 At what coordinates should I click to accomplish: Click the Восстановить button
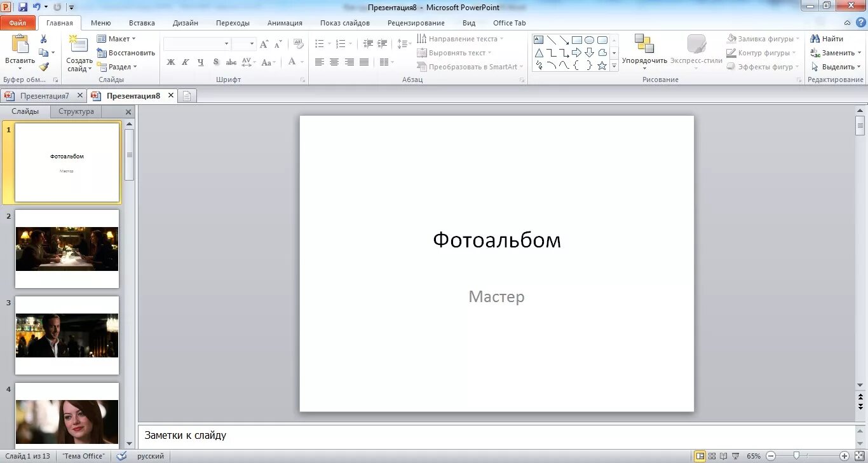pyautogui.click(x=126, y=53)
